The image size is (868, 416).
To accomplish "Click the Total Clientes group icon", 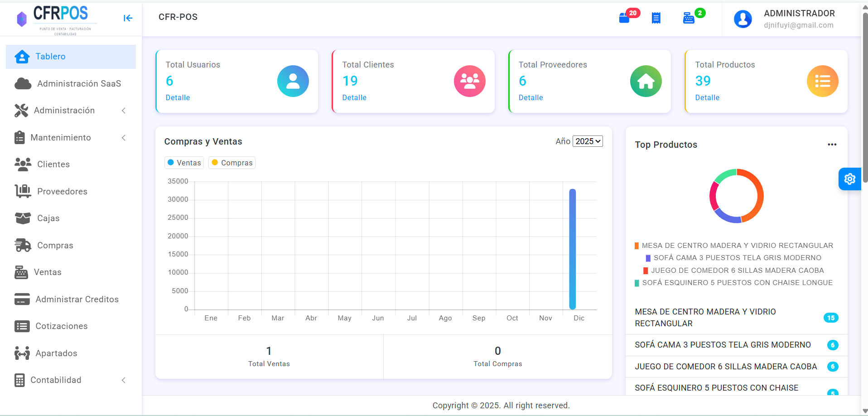I will [470, 81].
